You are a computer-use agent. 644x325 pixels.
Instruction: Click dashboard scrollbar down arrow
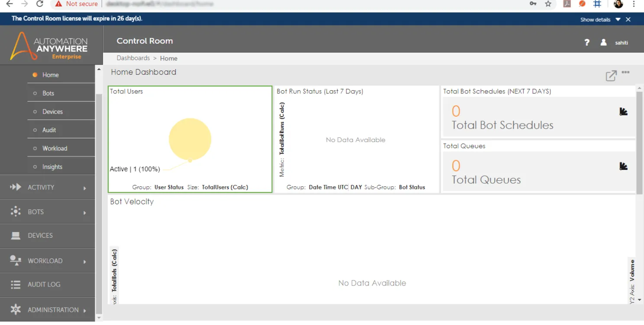639,300
